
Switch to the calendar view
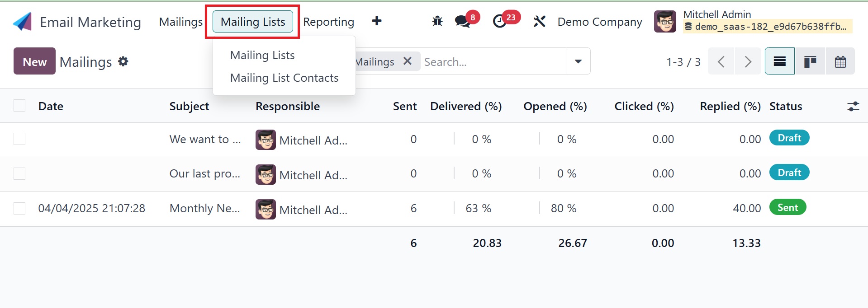pyautogui.click(x=840, y=61)
